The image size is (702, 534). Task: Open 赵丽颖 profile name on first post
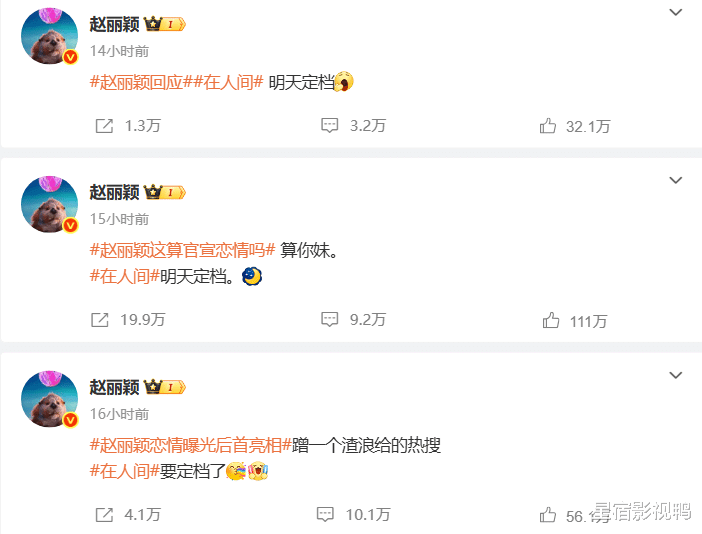pyautogui.click(x=115, y=24)
